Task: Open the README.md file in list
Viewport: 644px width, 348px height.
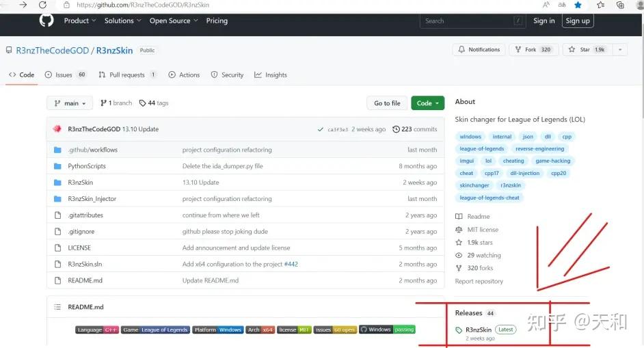Action: tap(85, 280)
